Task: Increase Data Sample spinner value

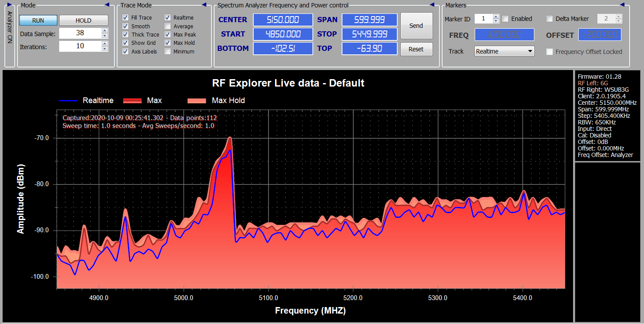Action: [x=104, y=30]
